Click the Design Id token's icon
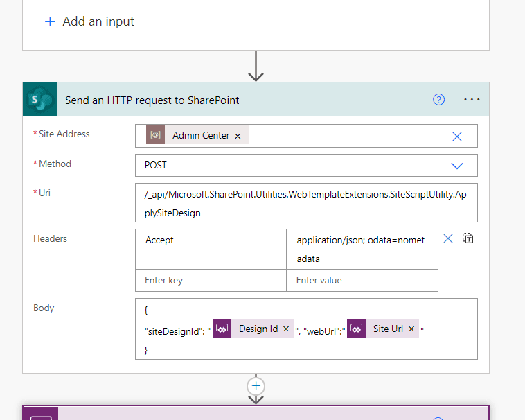The image size is (525, 420). [222, 329]
